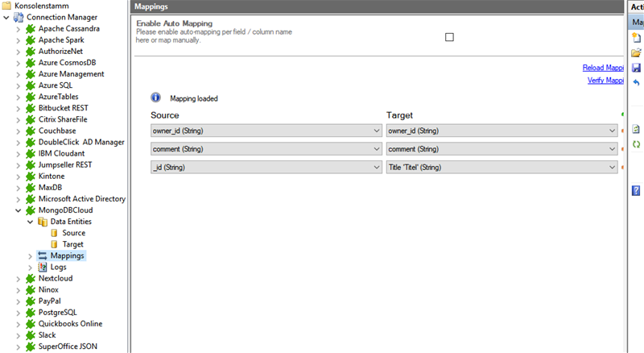644x353 pixels.
Task: Collapse the MongoDBCloud tree node
Action: coord(19,210)
